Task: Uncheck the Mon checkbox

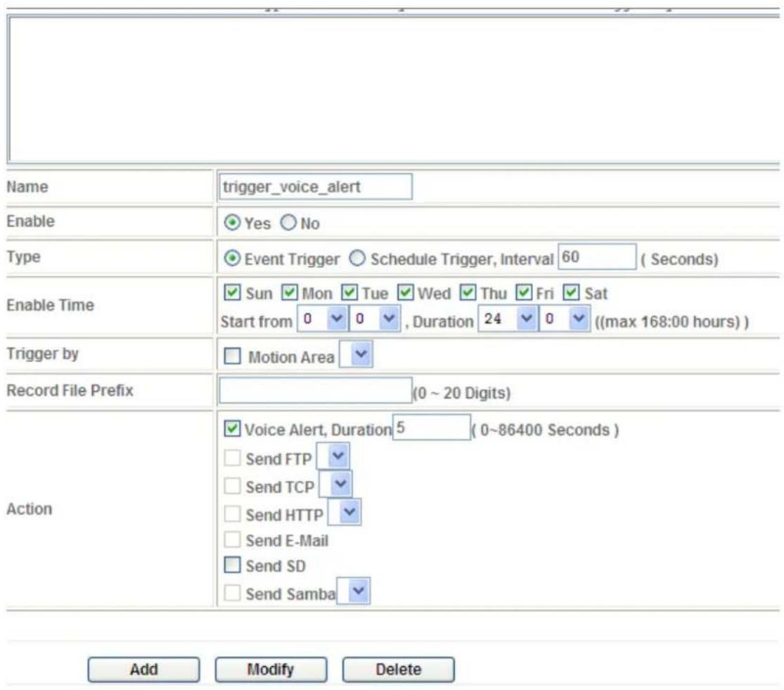Action: tap(290, 293)
